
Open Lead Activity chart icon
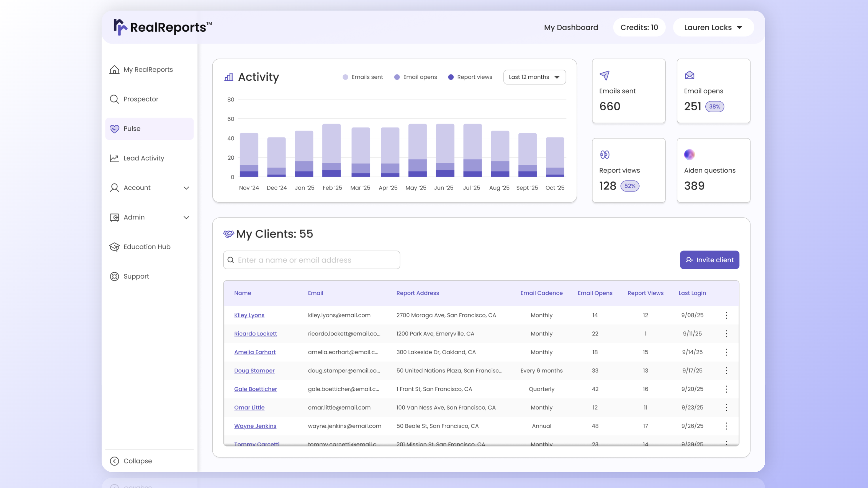pos(114,158)
